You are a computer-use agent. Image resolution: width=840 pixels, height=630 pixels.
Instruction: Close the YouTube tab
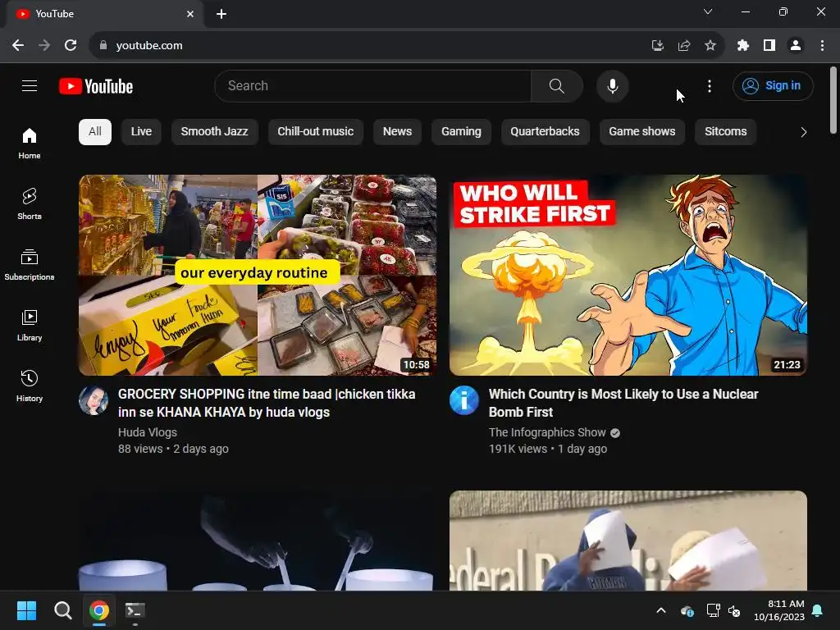click(x=190, y=14)
